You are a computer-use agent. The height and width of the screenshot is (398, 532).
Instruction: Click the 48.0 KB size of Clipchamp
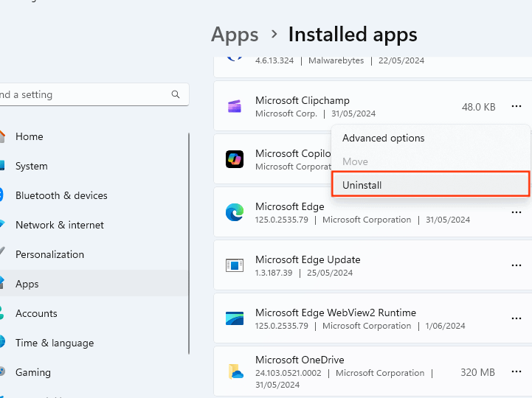coord(478,107)
